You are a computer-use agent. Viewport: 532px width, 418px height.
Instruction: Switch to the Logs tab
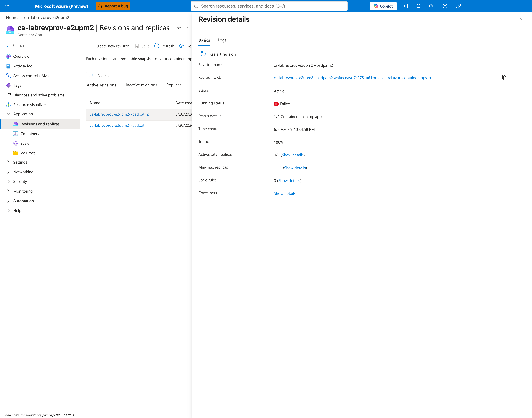(x=222, y=40)
